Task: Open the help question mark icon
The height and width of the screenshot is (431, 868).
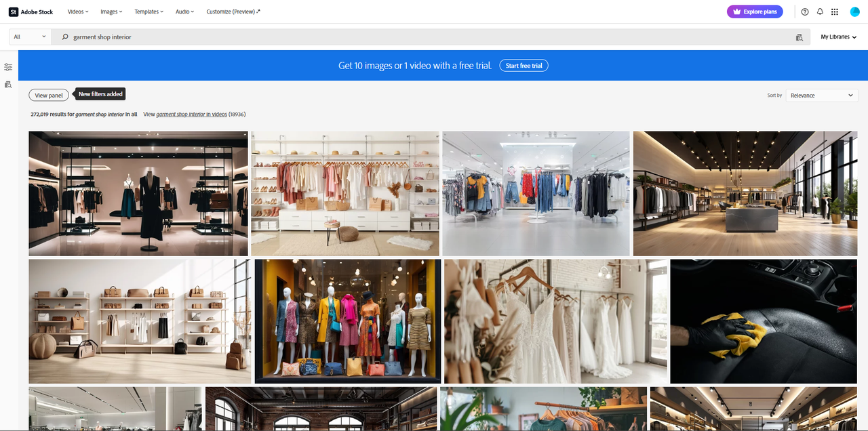Action: tap(804, 12)
